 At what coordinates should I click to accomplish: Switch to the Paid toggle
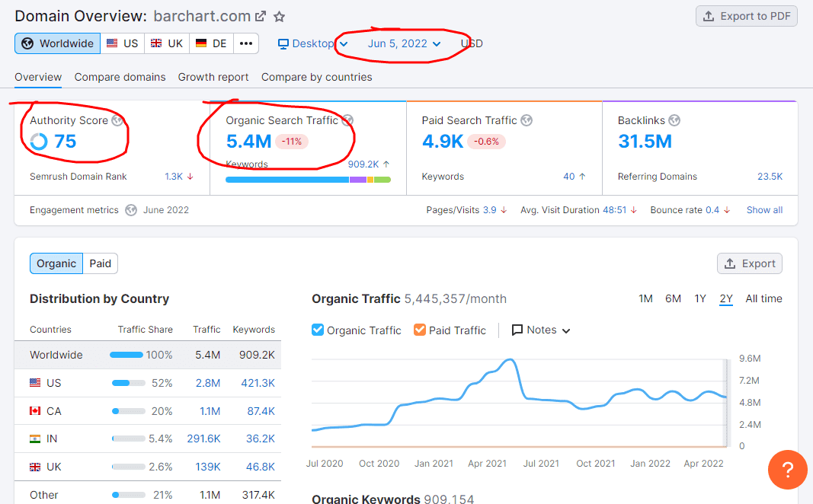tap(100, 263)
